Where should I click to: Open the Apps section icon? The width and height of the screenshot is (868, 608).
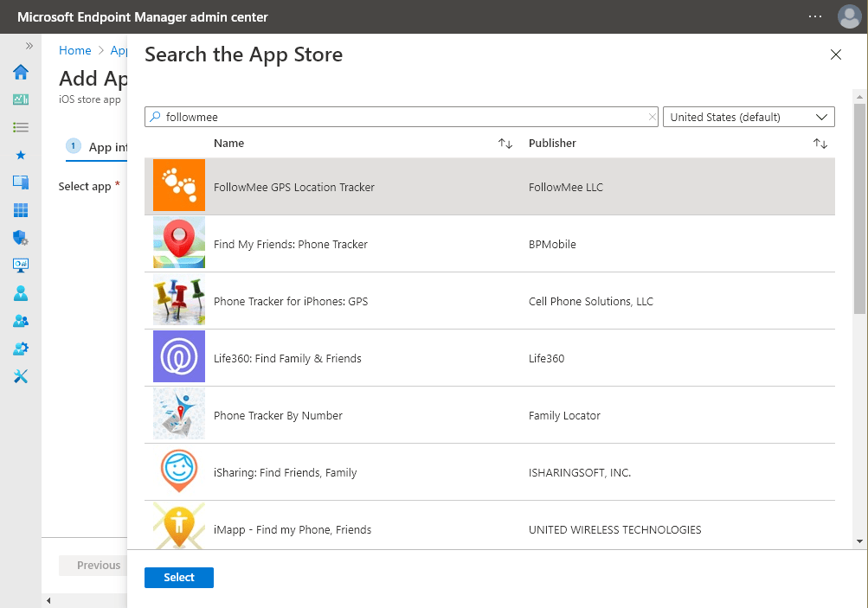point(20,210)
